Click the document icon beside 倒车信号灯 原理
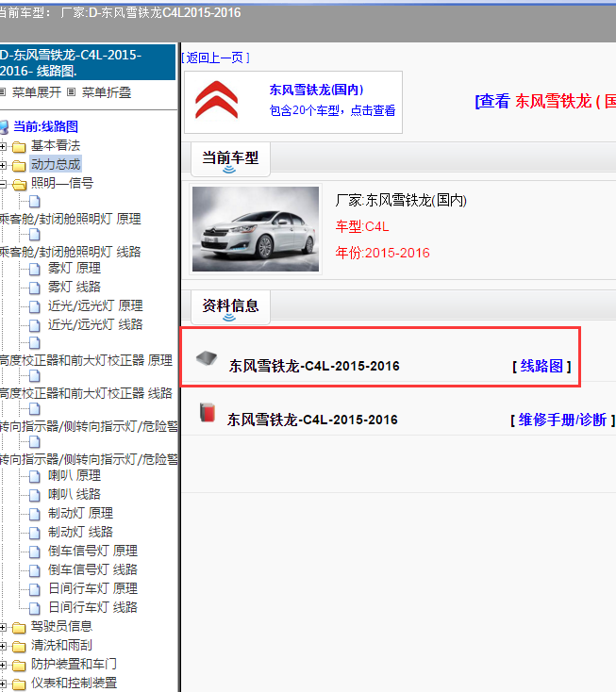616x692 pixels. point(35,552)
